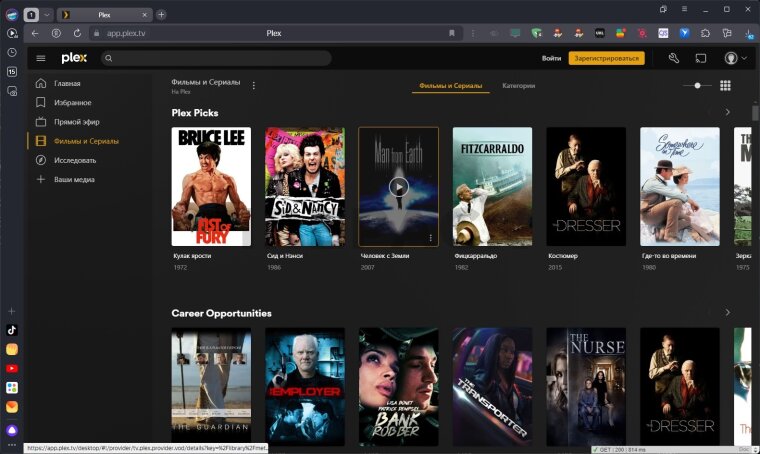760x454 pixels.
Task: Click the Войти sign-in link
Action: (x=551, y=58)
